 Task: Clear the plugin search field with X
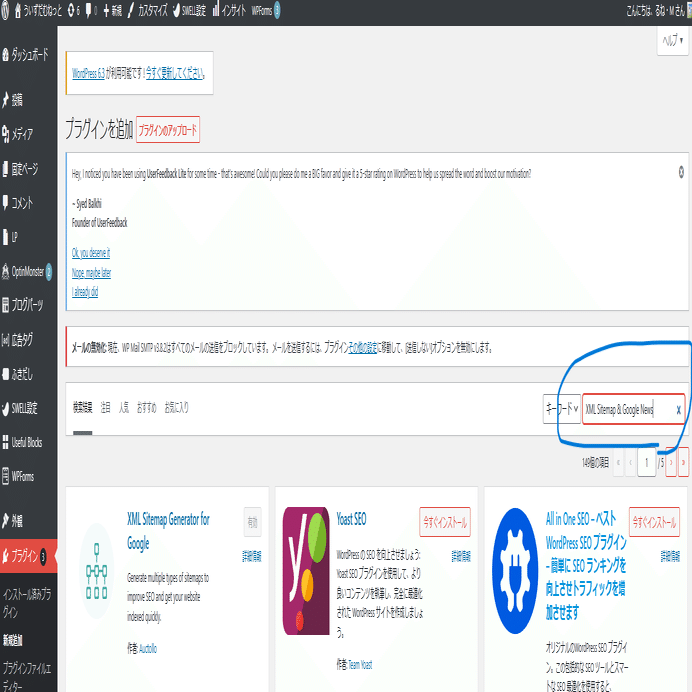[x=678, y=410]
